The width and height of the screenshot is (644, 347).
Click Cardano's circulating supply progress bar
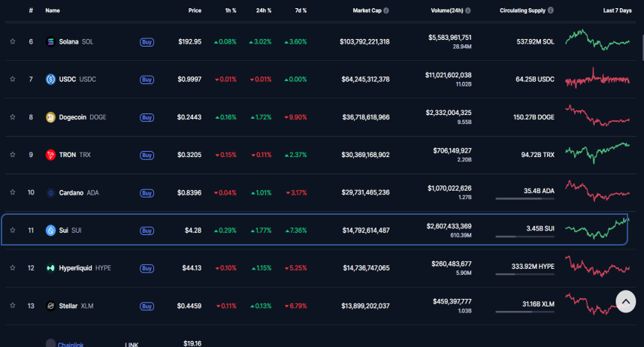coord(525,199)
